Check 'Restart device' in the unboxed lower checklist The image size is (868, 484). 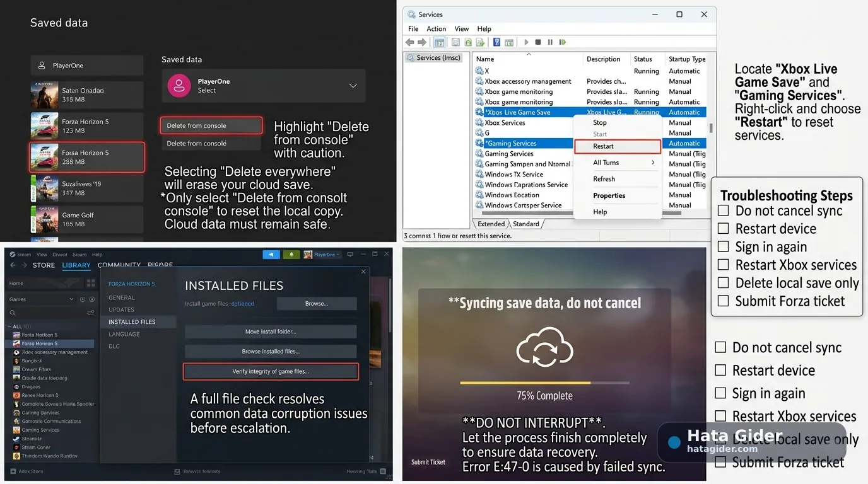(720, 370)
